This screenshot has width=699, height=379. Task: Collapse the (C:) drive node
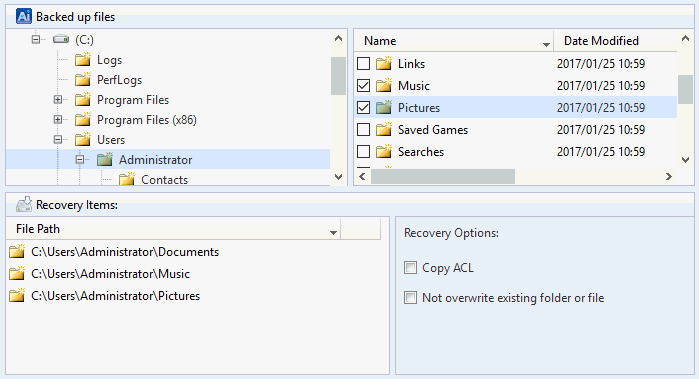(36, 40)
